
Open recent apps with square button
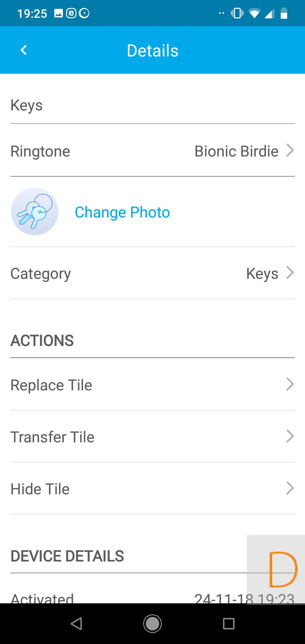click(228, 623)
